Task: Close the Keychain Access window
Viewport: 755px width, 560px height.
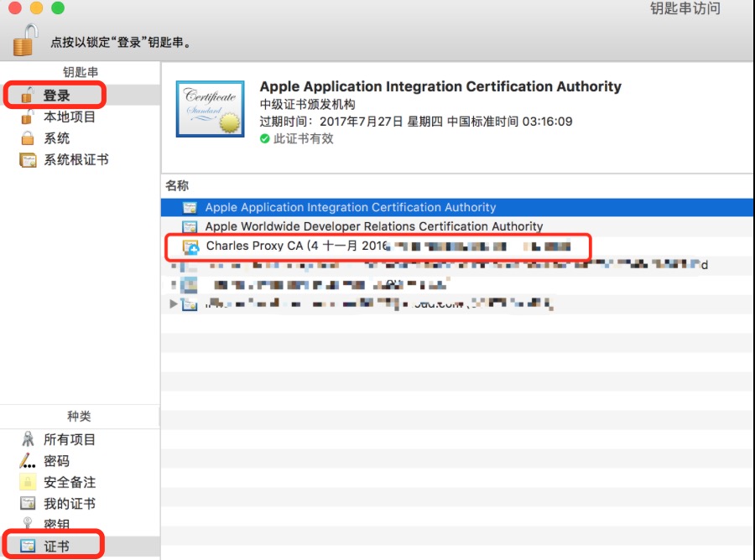Action: coord(15,8)
